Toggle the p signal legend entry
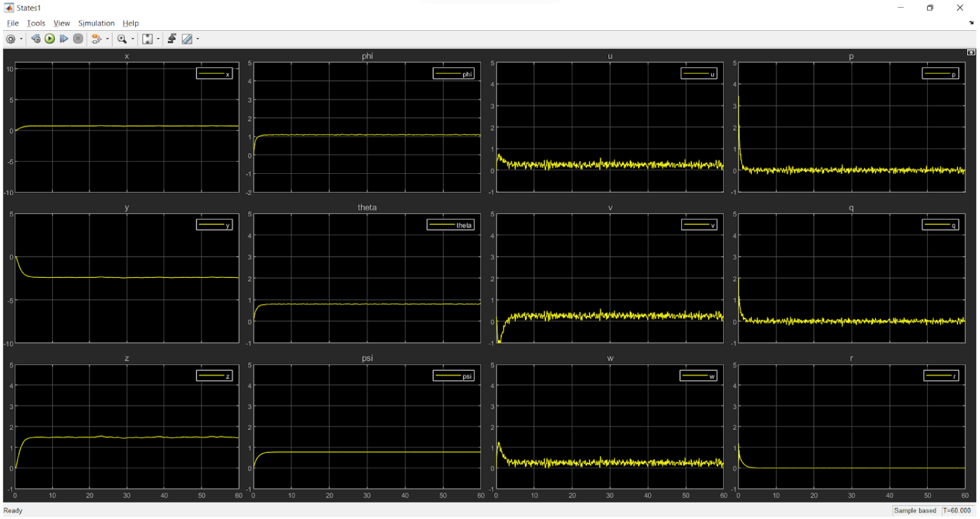Viewport: 980px width, 519px height. coord(941,74)
